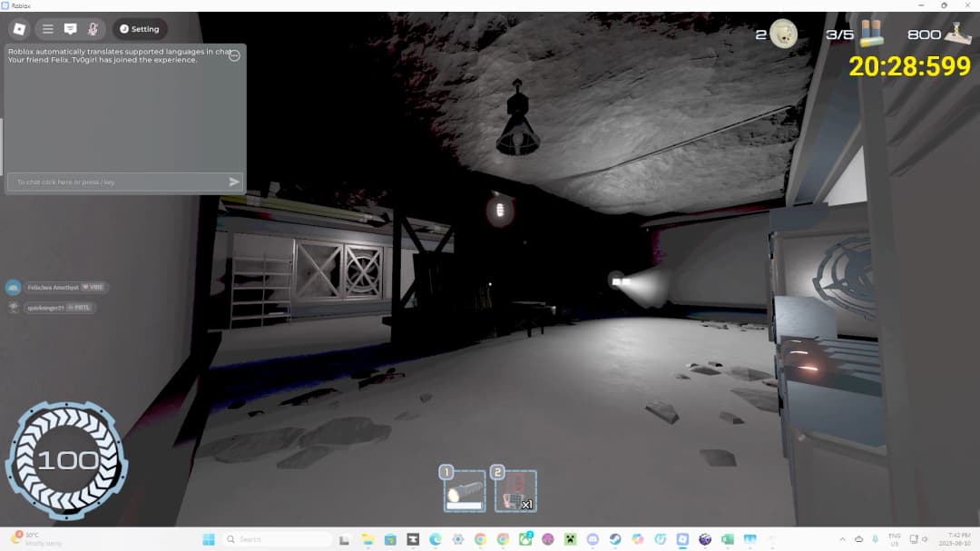
Task: Click the skull counter icon
Action: 783,34
